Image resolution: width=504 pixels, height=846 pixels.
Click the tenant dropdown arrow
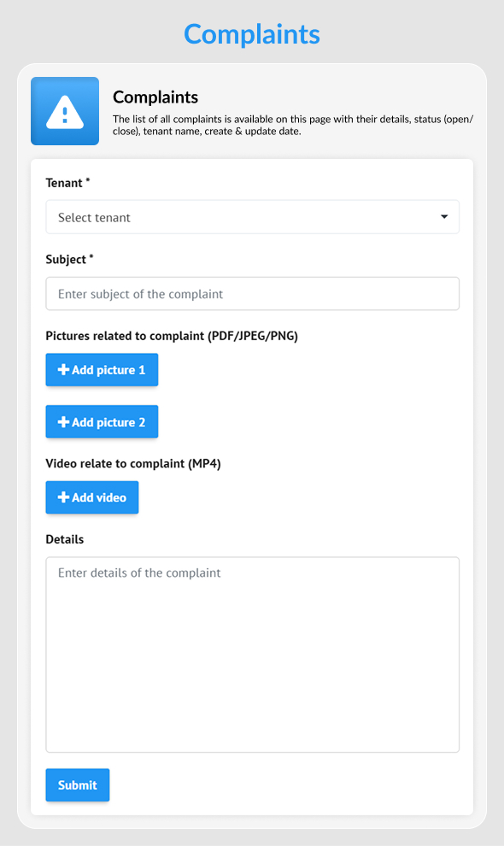coord(444,217)
